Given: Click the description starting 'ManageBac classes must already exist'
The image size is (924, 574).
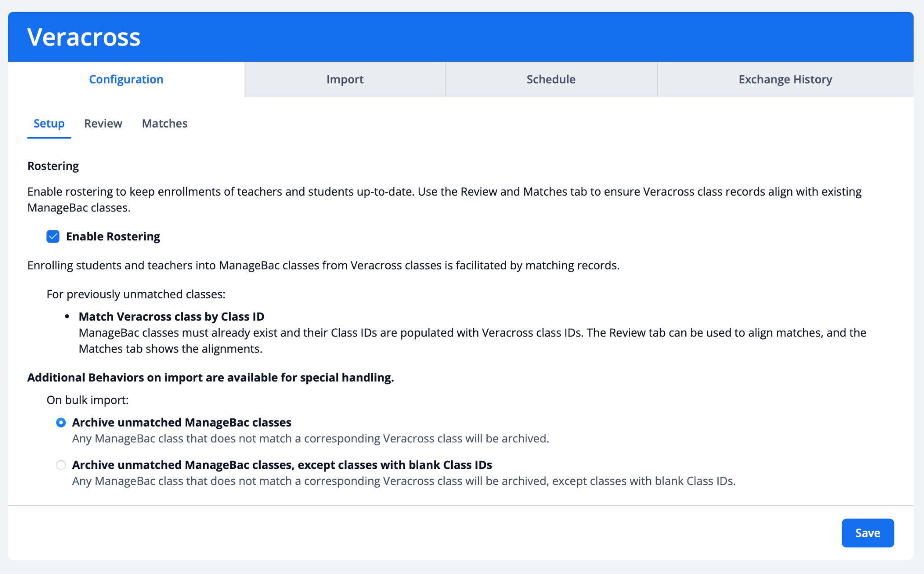Looking at the screenshot, I should pos(472,341).
